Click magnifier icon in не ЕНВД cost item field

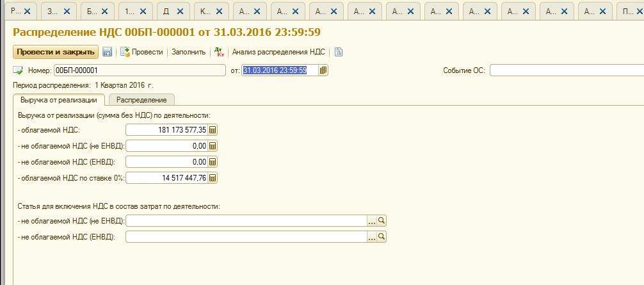coord(382,221)
